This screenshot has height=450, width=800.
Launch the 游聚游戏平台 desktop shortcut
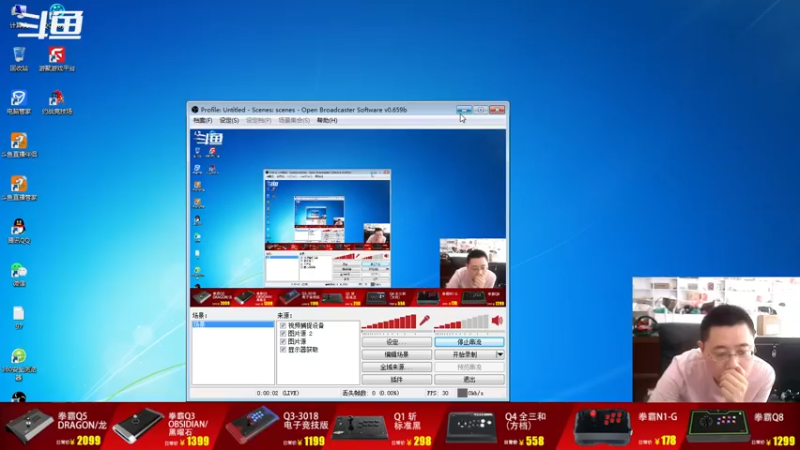(x=57, y=58)
